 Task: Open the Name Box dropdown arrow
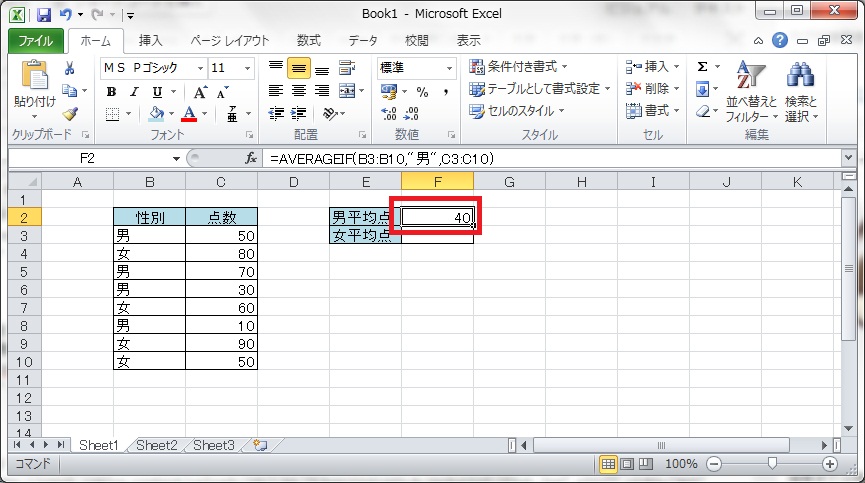coord(176,159)
